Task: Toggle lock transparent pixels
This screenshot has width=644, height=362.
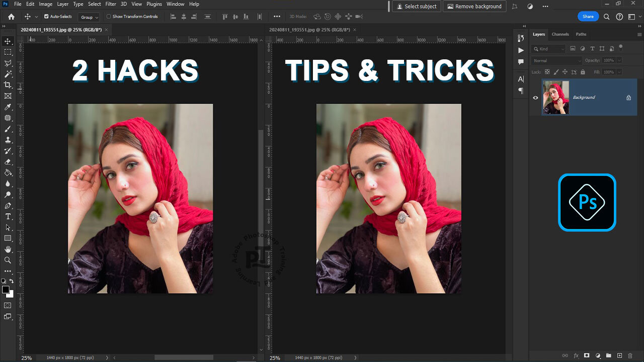Action: (x=547, y=72)
